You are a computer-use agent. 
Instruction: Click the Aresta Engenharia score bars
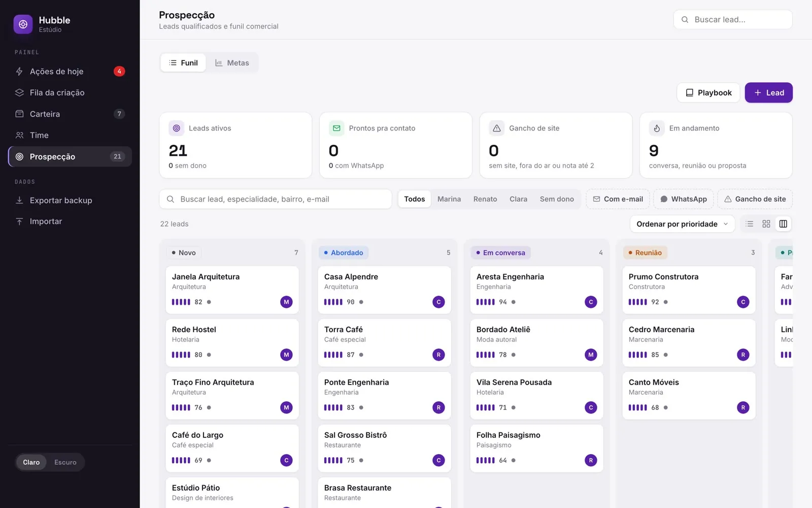click(485, 302)
